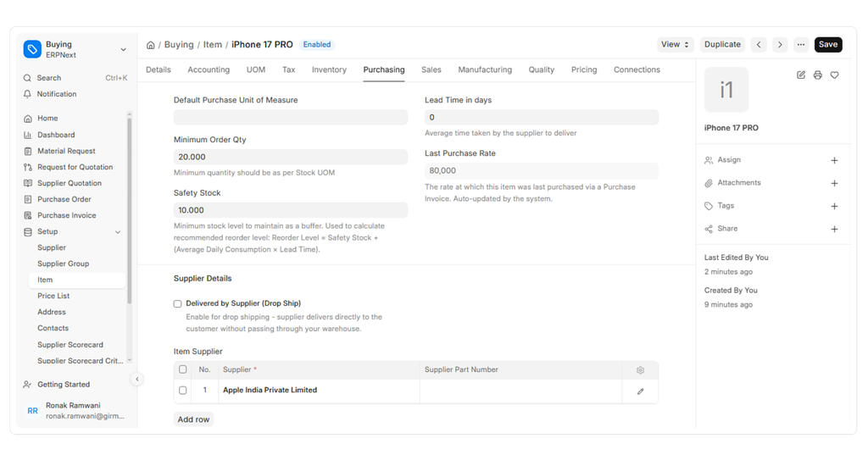Click the print icon
This screenshot has width=868, height=466.
(818, 75)
